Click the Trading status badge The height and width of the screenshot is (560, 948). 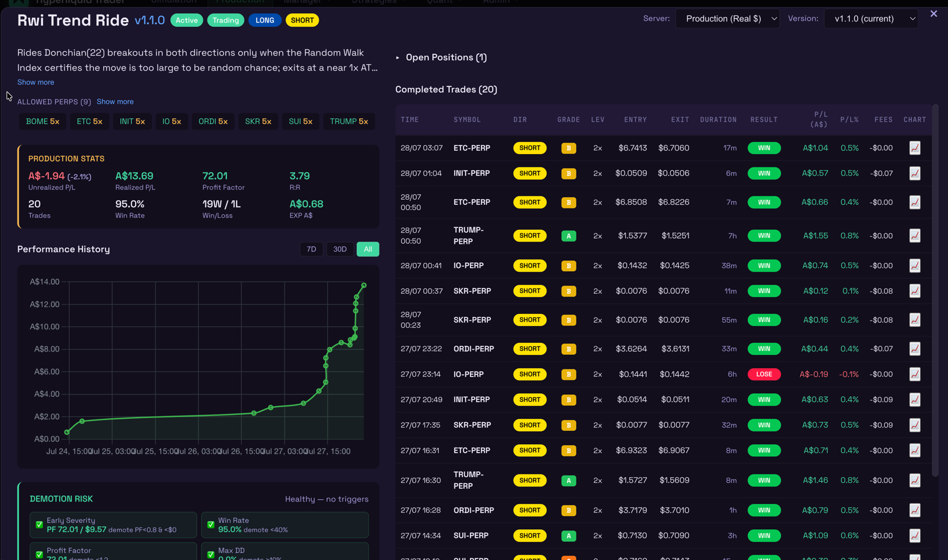pyautogui.click(x=225, y=20)
